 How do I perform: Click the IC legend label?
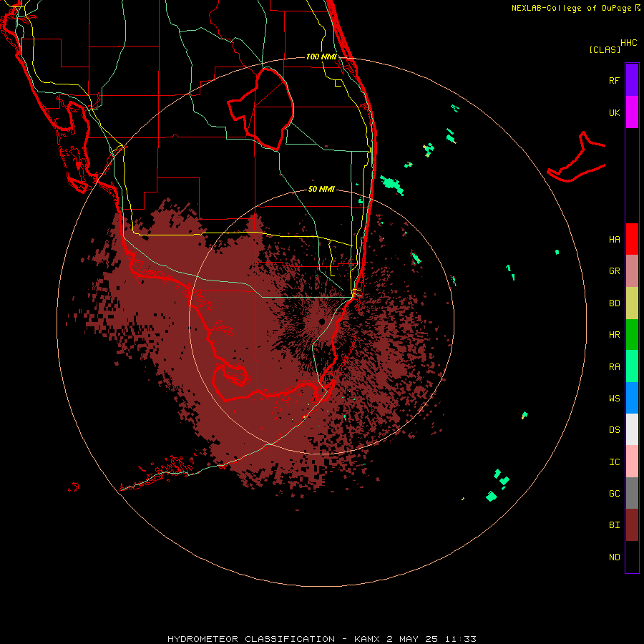click(614, 462)
